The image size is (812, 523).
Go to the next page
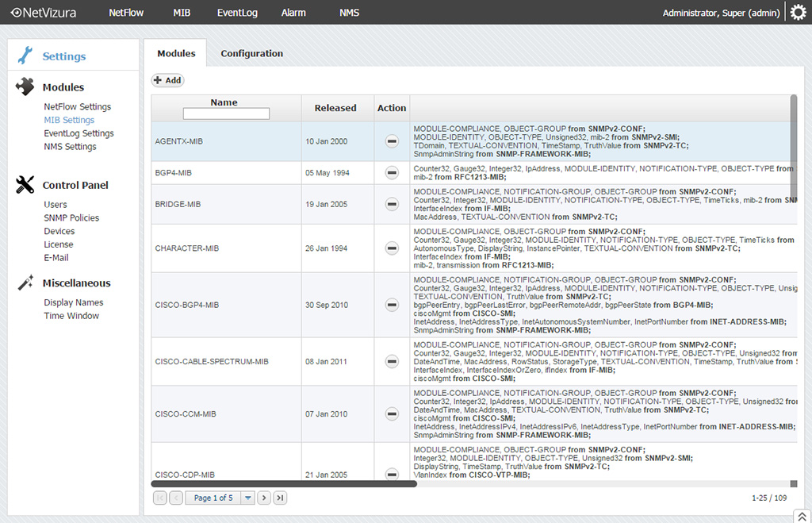[x=264, y=498]
